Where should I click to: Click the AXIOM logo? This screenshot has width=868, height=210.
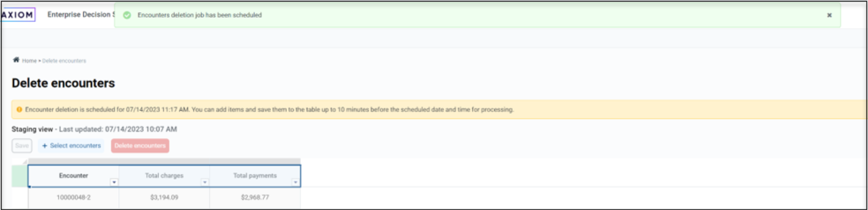click(x=18, y=14)
